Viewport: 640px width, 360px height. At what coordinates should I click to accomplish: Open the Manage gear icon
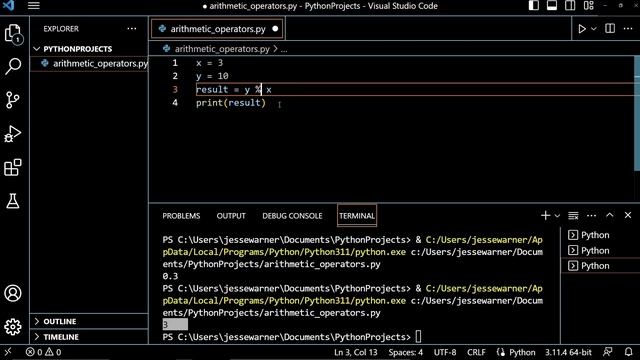[x=13, y=327]
